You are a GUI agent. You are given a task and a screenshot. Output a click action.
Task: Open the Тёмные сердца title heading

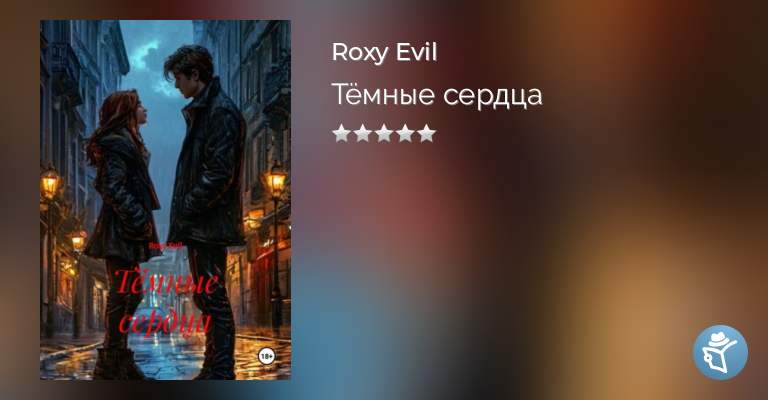437,94
